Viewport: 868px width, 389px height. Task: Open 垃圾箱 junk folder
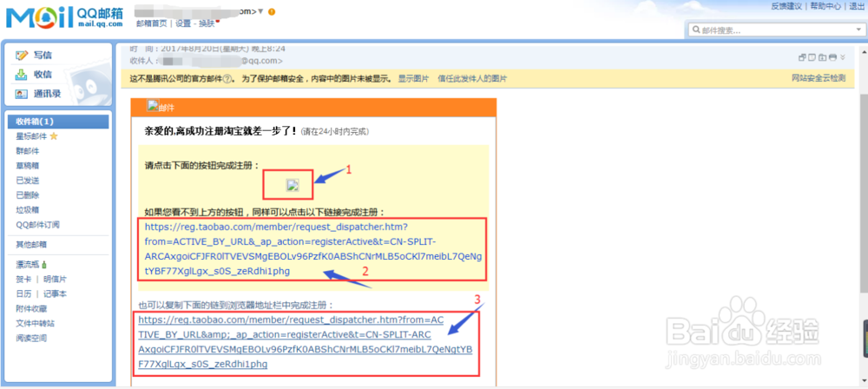tap(28, 210)
